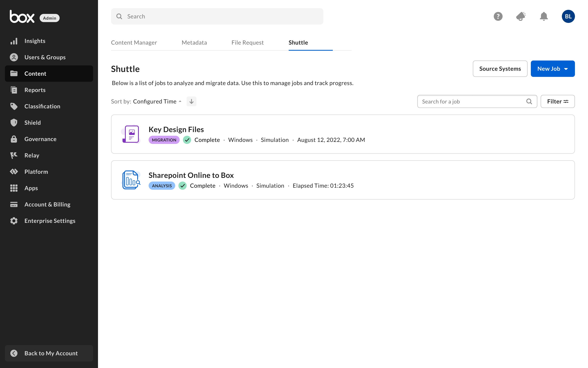Open the notifications bell
Image resolution: width=588 pixels, height=368 pixels.
pyautogui.click(x=544, y=16)
